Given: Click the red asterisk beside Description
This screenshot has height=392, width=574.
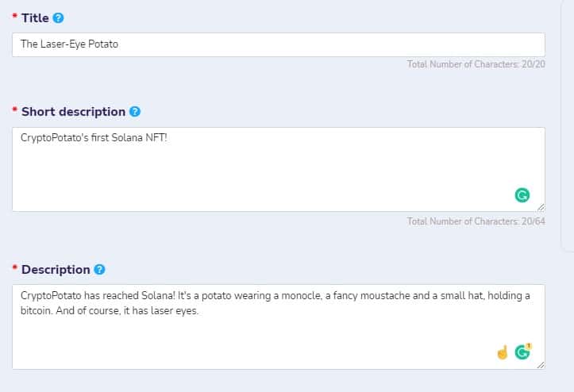Looking at the screenshot, I should [x=14, y=267].
